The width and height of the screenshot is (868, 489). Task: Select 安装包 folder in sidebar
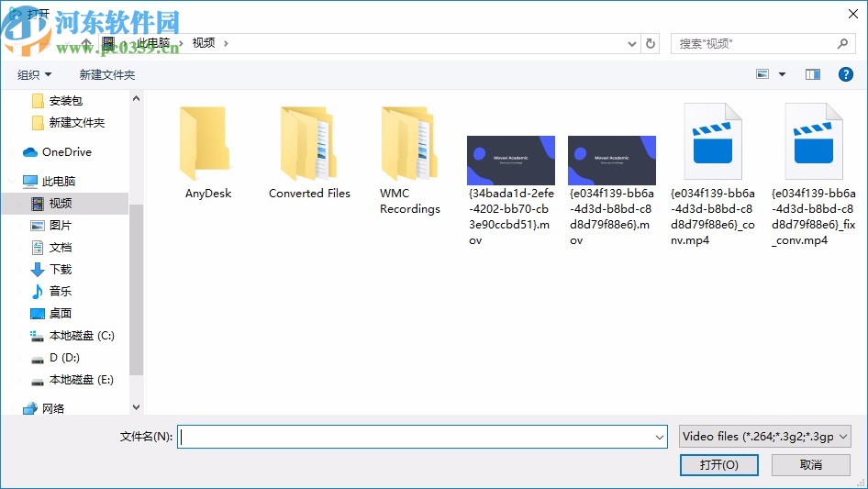pos(66,101)
